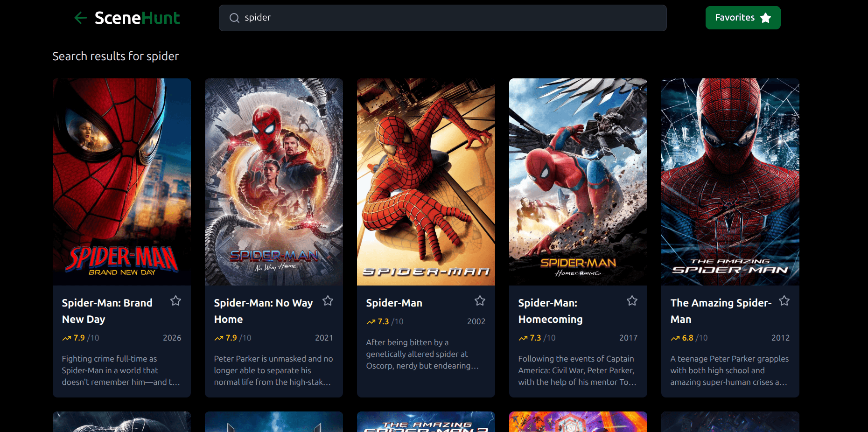
Task: Open the Spider-Man: Homecoming poster
Action: (578, 182)
